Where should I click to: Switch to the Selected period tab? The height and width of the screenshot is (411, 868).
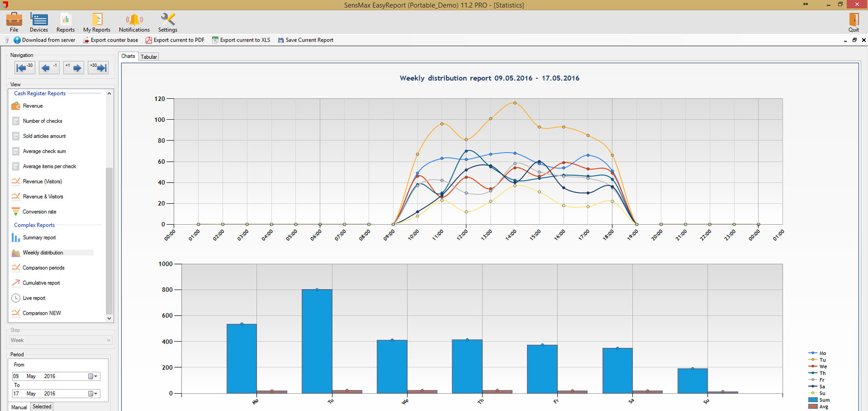click(x=42, y=406)
